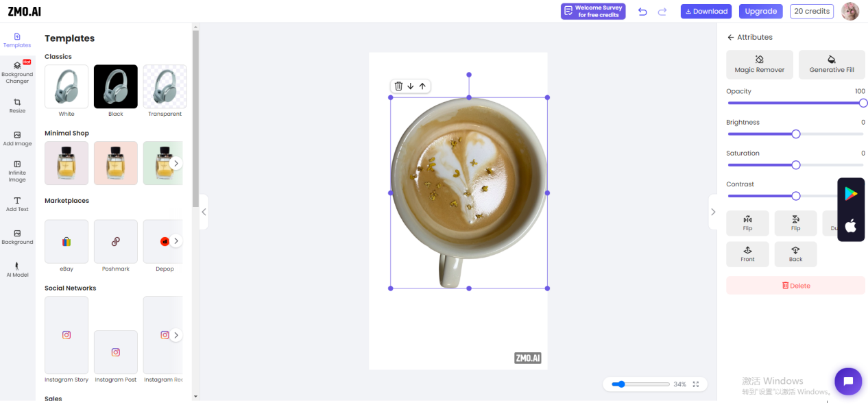Screen dimensions: 868x407
Task: Open the Generative Fill tool
Action: point(831,64)
